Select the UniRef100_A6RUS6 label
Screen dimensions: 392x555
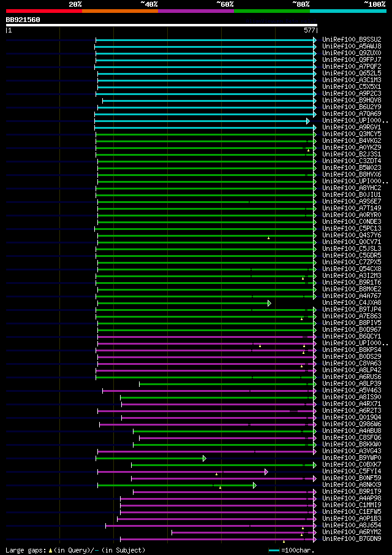(352, 377)
